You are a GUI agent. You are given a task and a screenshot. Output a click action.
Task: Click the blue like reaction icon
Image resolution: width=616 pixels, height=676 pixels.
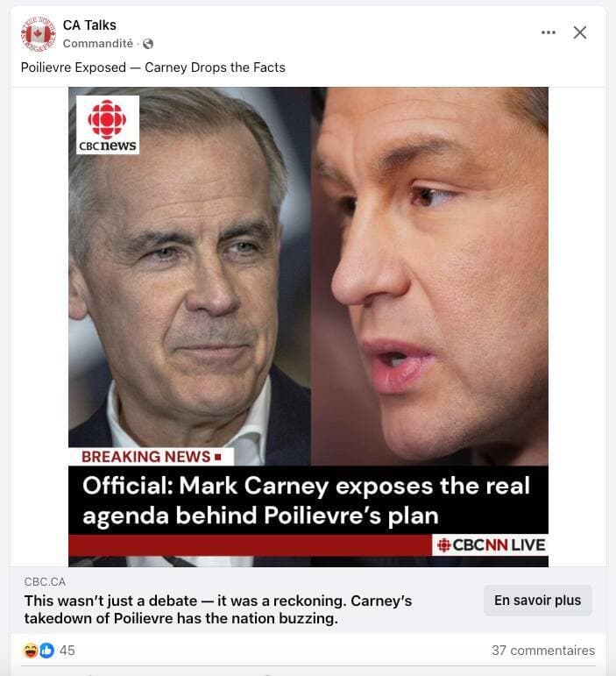[x=47, y=650]
